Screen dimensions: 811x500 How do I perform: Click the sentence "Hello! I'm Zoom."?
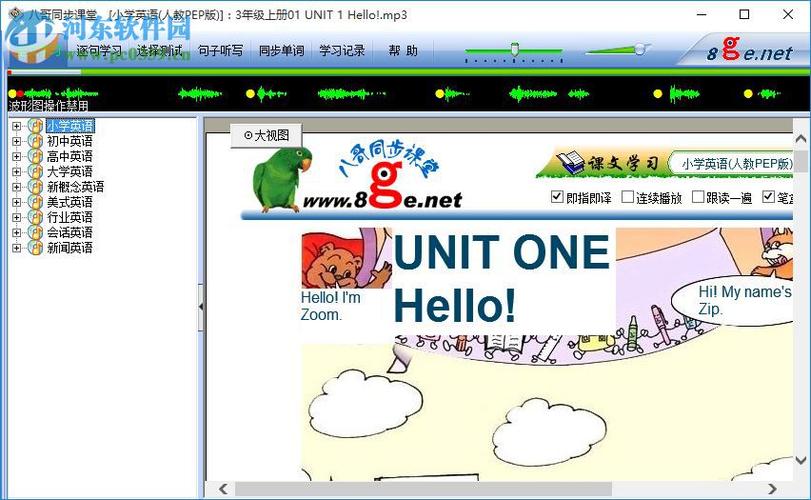pos(331,306)
